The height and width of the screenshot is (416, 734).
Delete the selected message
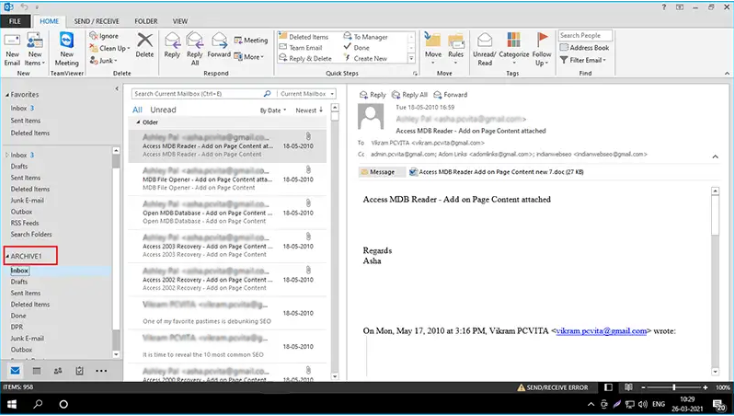[145, 45]
